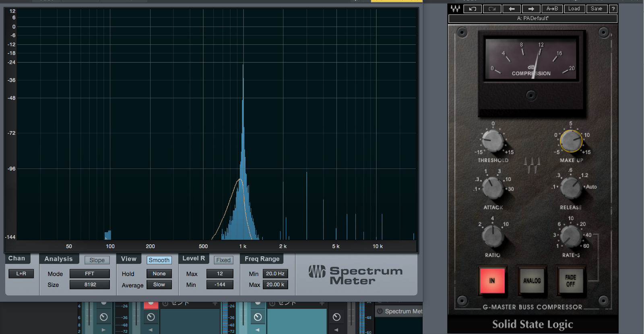Click the Level R section tab
Viewport: 644px width, 334px height.
(x=194, y=258)
